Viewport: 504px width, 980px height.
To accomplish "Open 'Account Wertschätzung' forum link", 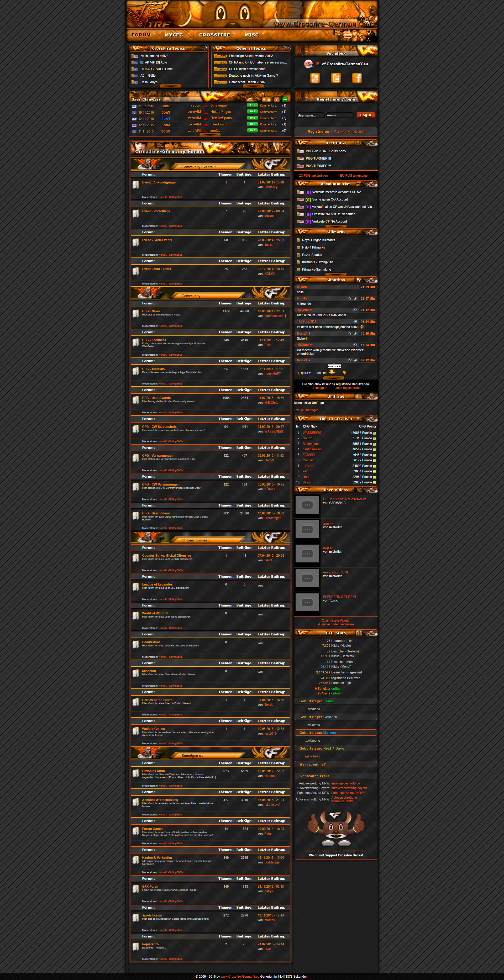I will coord(160,800).
